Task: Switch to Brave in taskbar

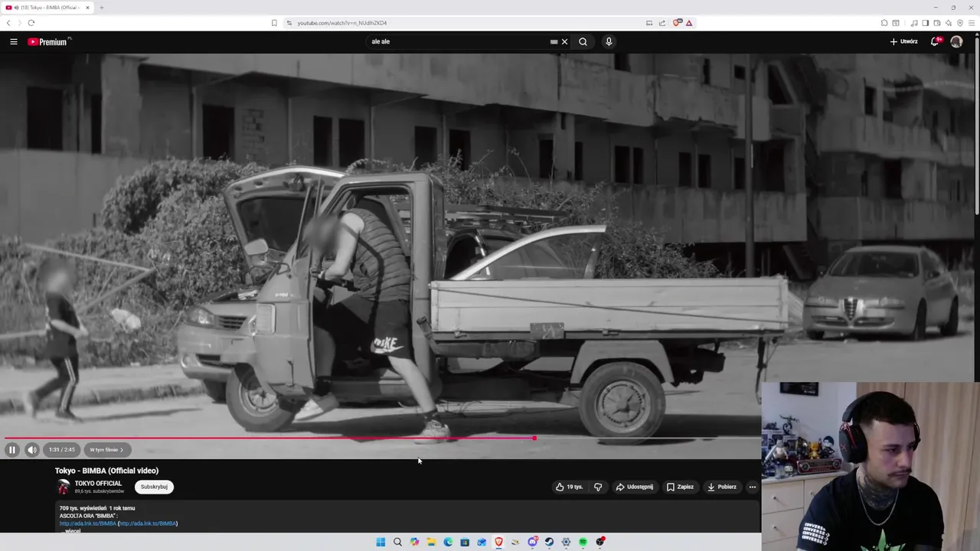Action: click(x=498, y=542)
